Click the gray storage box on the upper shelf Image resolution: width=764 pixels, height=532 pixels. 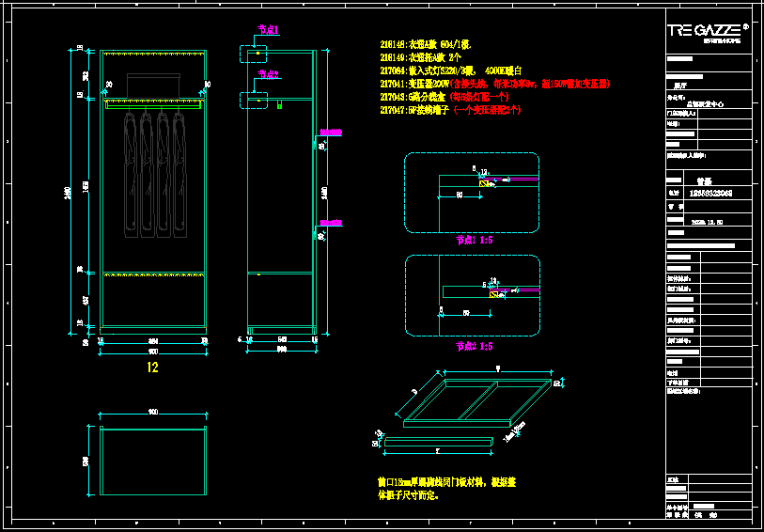coord(153,85)
